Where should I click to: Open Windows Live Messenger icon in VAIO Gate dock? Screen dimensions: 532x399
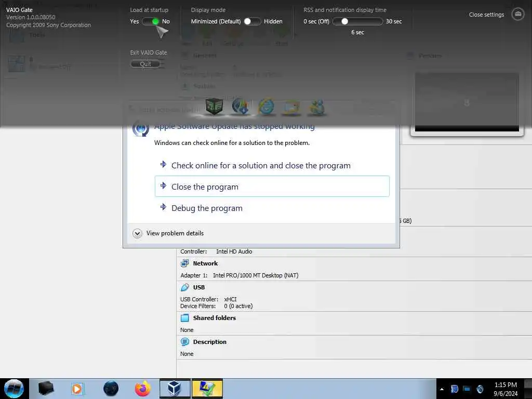click(317, 107)
